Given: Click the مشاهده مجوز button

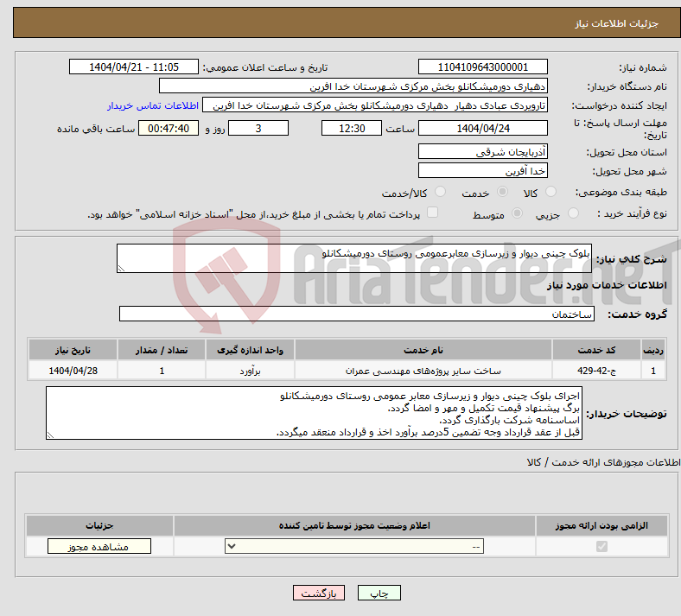Looking at the screenshot, I should coord(99,547).
